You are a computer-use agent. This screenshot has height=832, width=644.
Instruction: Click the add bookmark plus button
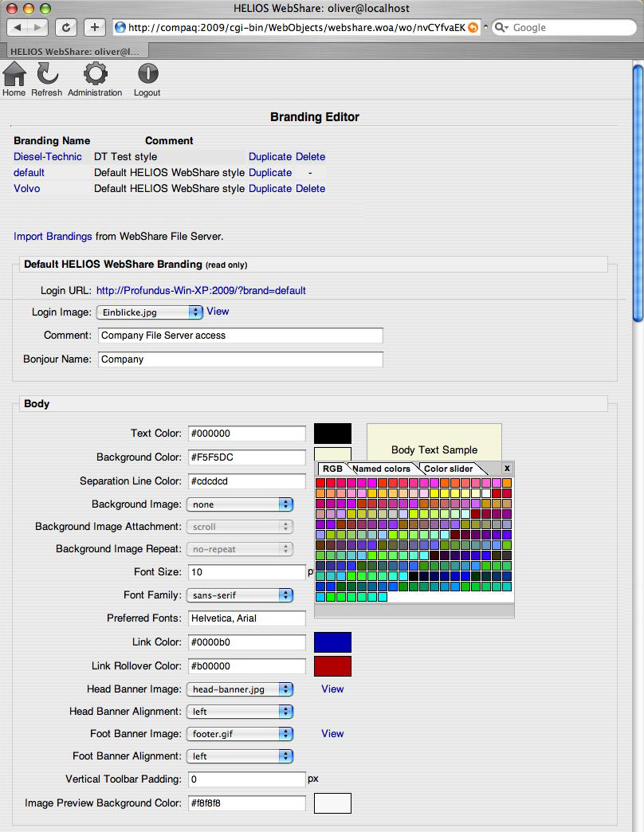tap(94, 27)
